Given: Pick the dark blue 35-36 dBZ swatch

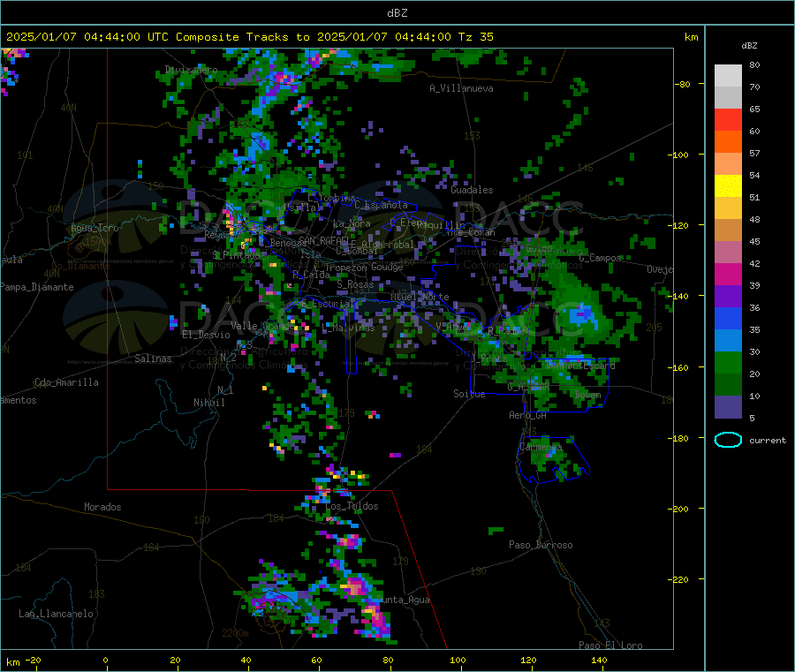Looking at the screenshot, I should pos(728,318).
